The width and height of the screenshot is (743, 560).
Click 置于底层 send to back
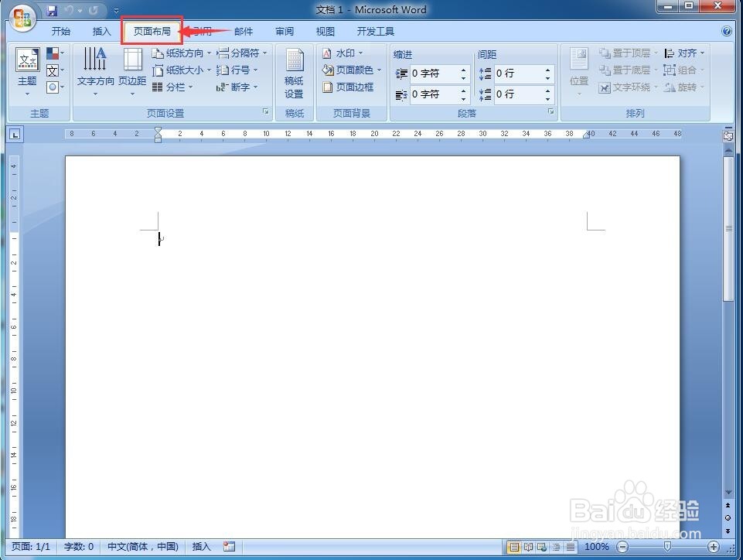click(x=629, y=70)
